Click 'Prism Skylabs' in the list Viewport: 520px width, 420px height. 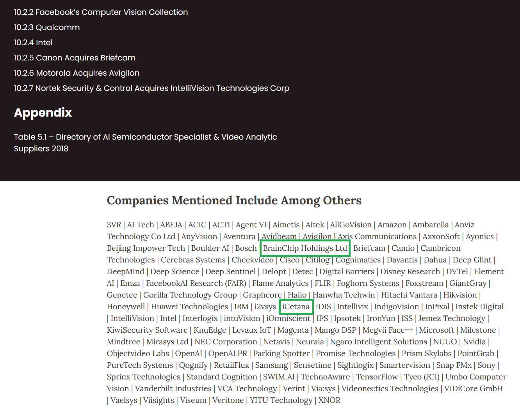tap(427, 354)
